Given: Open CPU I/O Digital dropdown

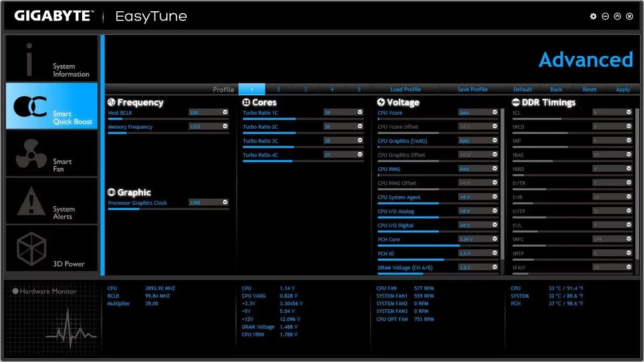Looking at the screenshot, I should pyautogui.click(x=478, y=225).
